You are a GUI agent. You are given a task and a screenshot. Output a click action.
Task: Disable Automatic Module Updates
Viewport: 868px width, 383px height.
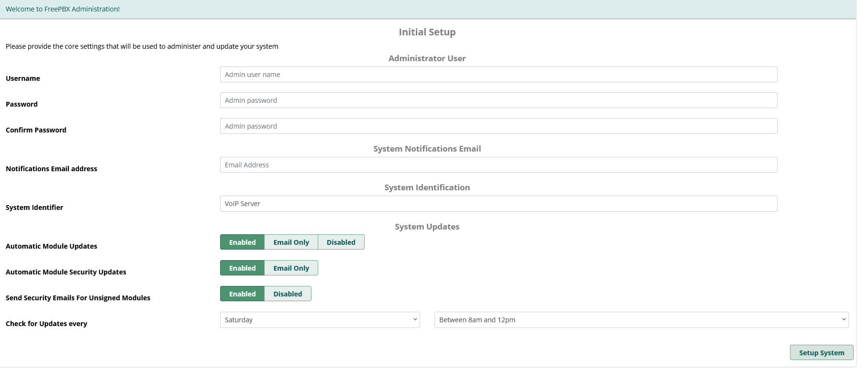coord(341,242)
